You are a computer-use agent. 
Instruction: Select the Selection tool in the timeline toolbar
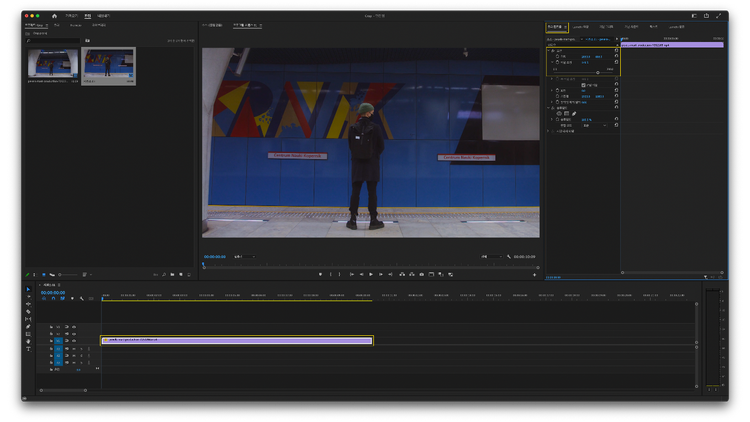[x=28, y=289]
